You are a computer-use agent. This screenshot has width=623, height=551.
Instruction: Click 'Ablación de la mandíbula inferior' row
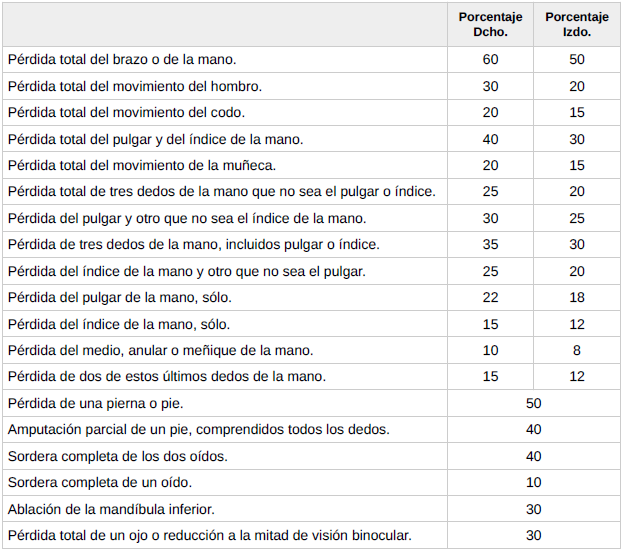(x=111, y=509)
